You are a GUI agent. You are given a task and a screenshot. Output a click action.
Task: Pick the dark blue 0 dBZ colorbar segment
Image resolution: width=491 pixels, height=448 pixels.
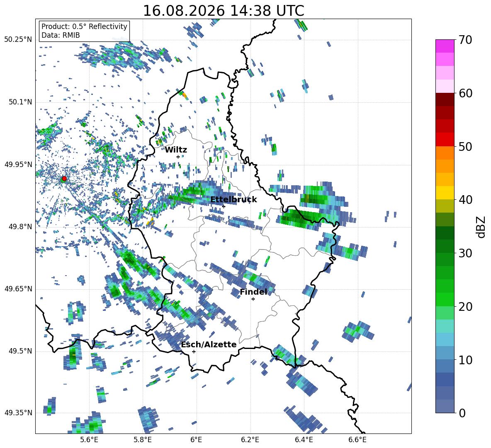(445, 406)
